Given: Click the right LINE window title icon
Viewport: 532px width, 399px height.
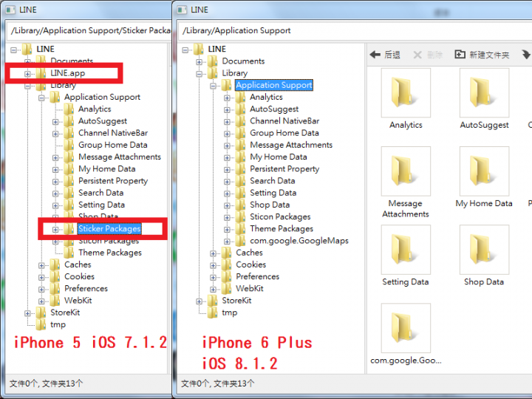Looking at the screenshot, I should [183, 10].
